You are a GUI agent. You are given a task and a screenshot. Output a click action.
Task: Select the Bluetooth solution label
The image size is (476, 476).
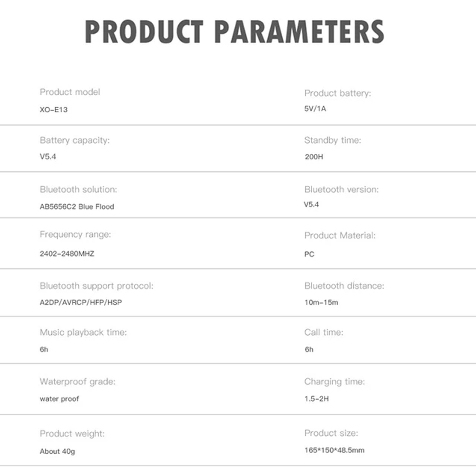coord(78,189)
